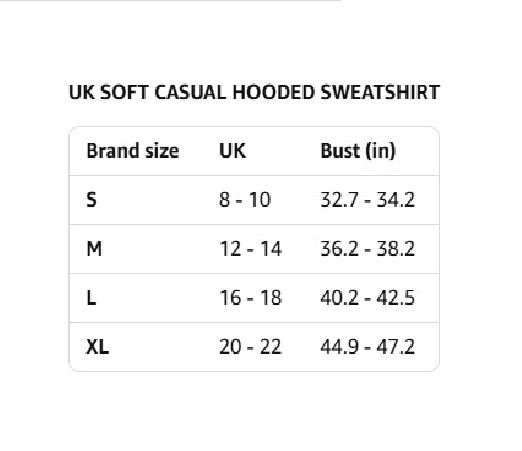The height and width of the screenshot is (451, 522).
Task: Click the UK size 12 - 14 cell
Action: (x=250, y=249)
